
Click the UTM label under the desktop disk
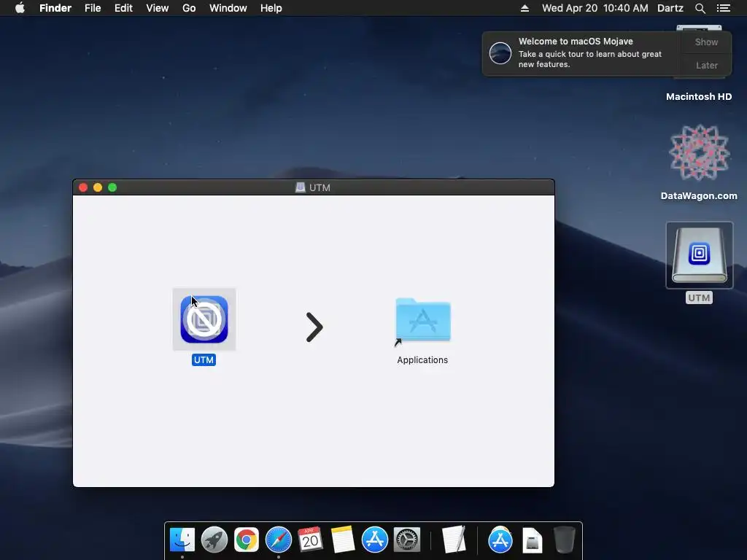pyautogui.click(x=699, y=298)
